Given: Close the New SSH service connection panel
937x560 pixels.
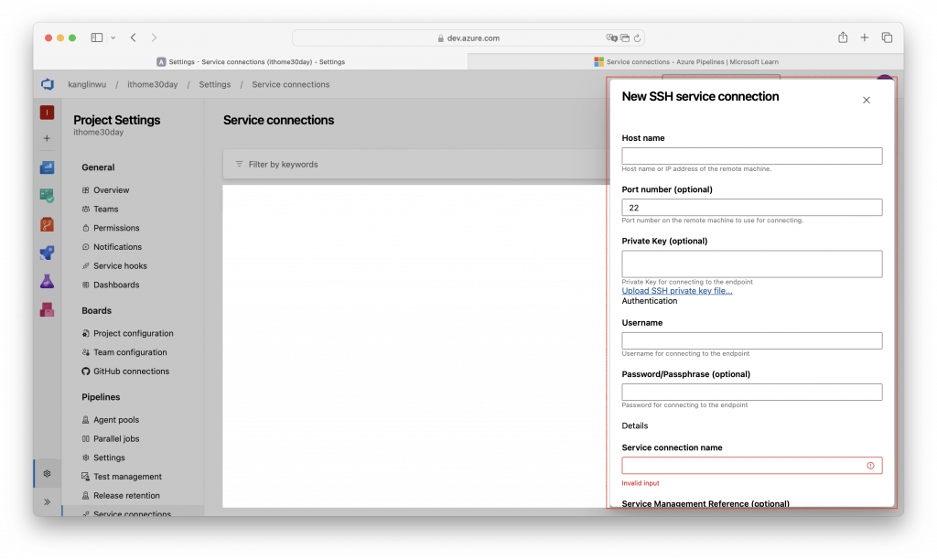Looking at the screenshot, I should pos(866,100).
